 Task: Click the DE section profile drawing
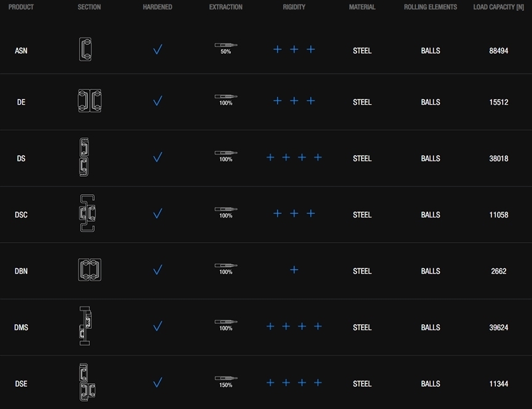[89, 101]
